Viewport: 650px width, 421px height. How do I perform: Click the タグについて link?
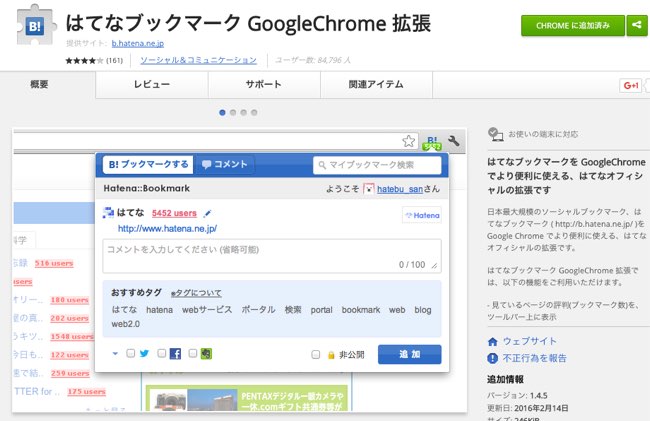pyautogui.click(x=196, y=293)
